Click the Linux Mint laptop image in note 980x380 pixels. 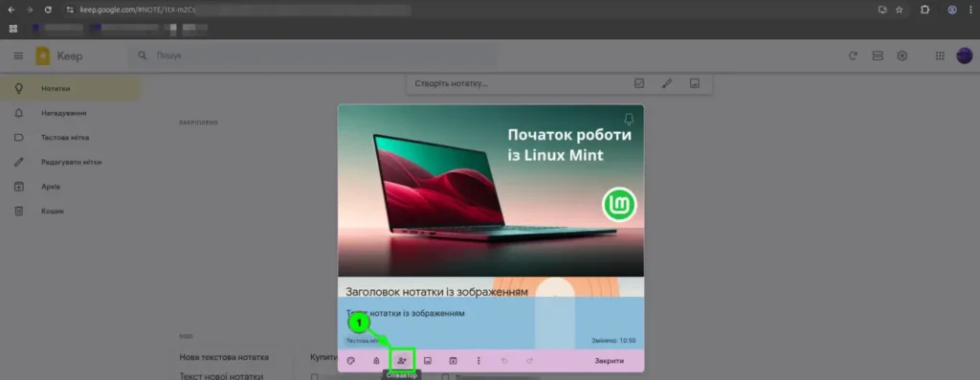pyautogui.click(x=491, y=190)
